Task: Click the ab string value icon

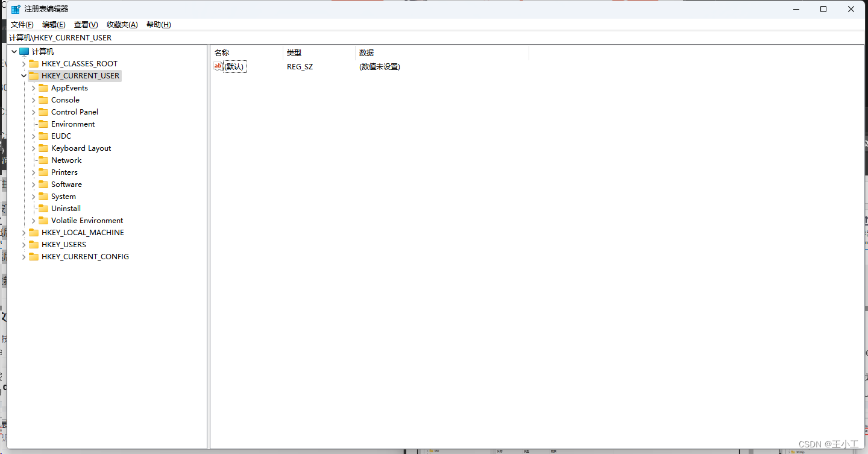Action: tap(218, 67)
